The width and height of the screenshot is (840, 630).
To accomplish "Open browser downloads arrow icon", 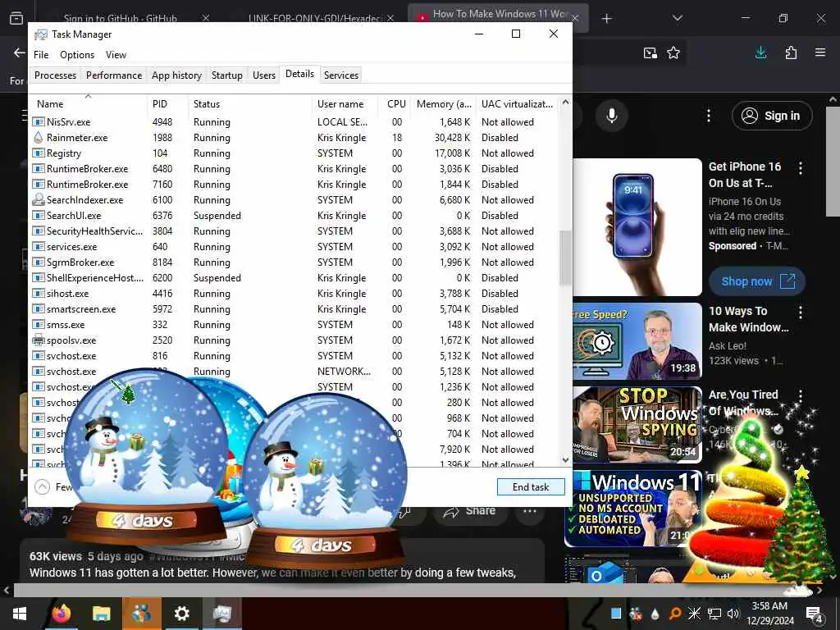I will 760,52.
